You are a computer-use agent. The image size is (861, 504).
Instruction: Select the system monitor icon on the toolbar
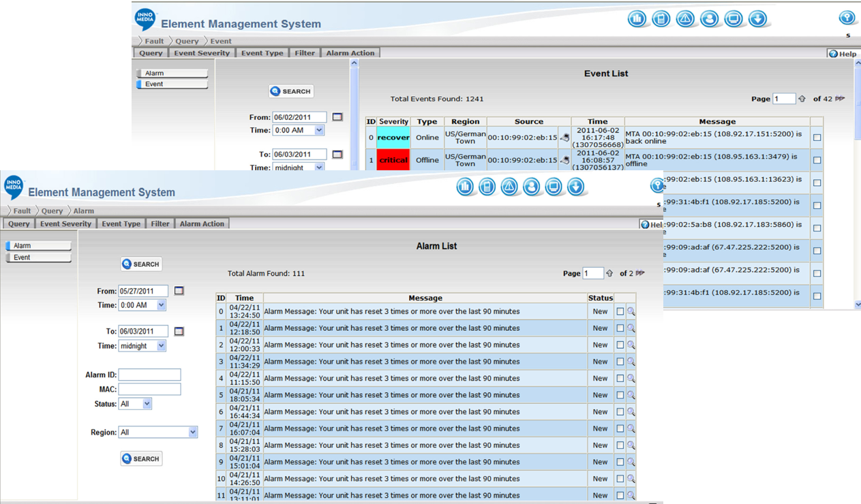pos(554,186)
